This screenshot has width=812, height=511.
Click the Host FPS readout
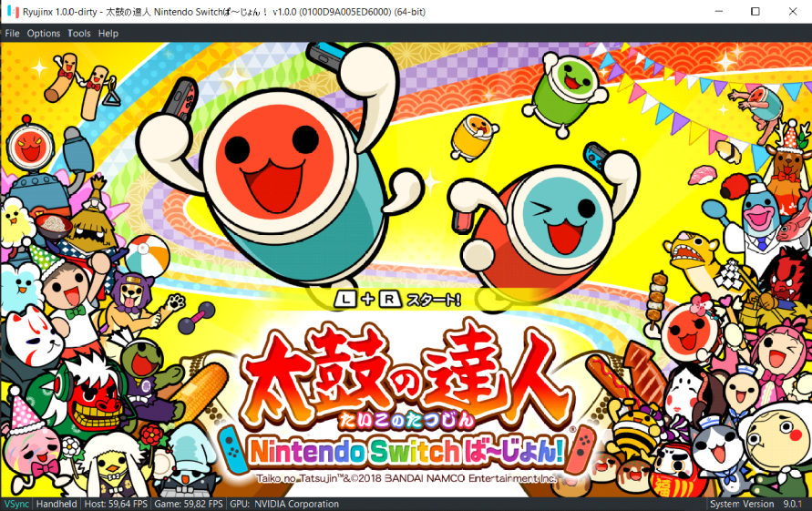pyautogui.click(x=116, y=504)
